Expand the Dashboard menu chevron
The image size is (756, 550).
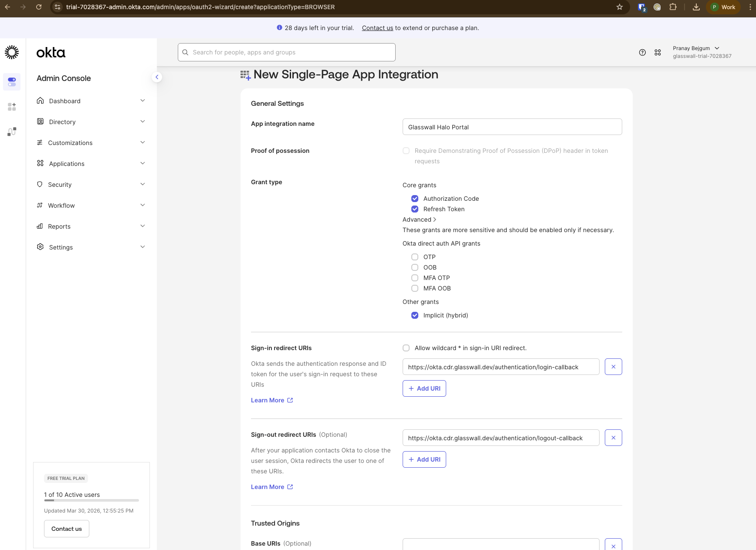pos(142,101)
